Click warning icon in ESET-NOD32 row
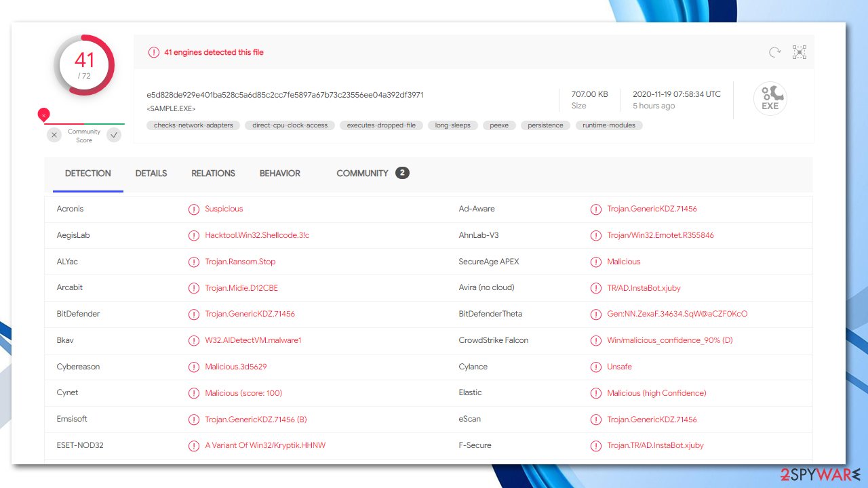Viewport: 868px width, 488px height. (x=194, y=446)
